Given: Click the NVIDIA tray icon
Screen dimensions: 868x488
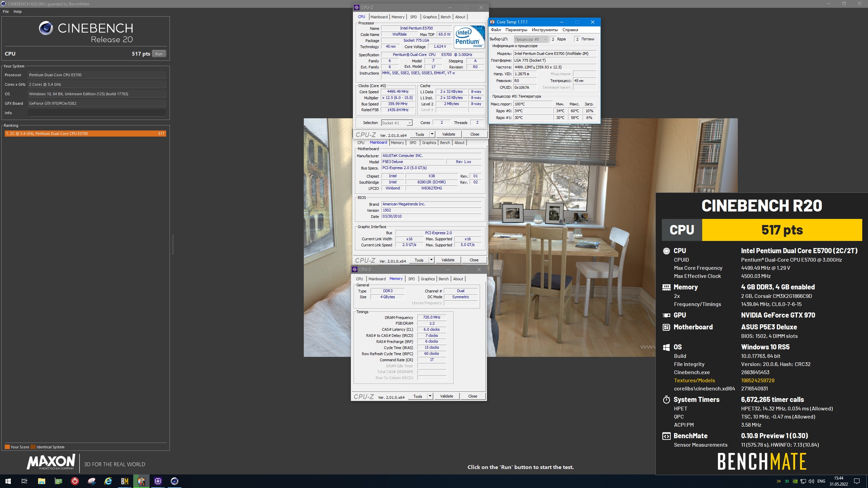Looking at the screenshot, I should point(795,481).
